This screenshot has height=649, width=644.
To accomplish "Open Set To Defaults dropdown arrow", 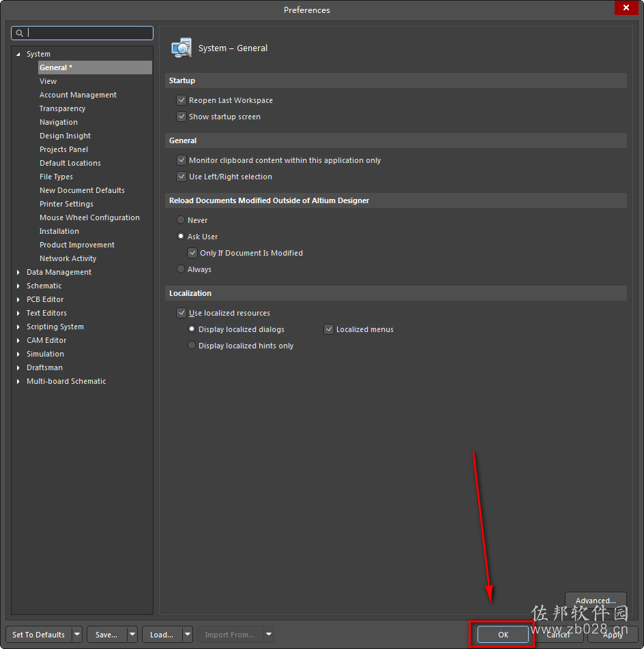I will 77,634.
